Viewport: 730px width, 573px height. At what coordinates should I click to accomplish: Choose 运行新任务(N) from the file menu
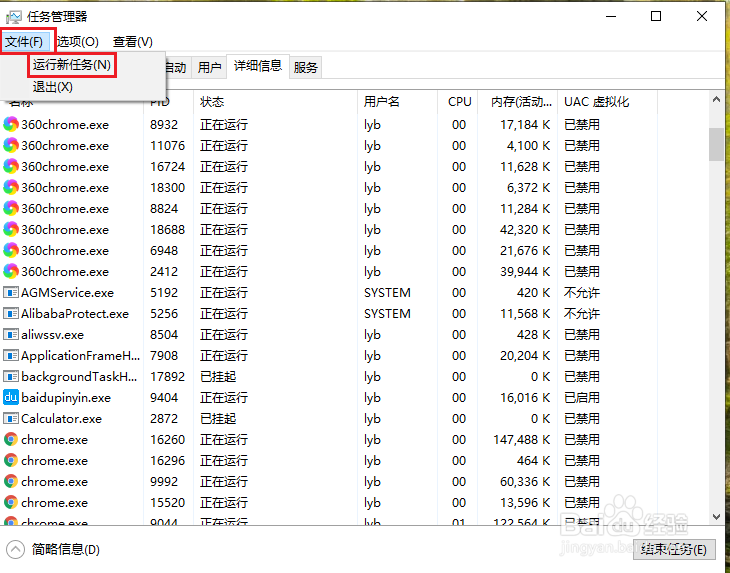point(72,65)
